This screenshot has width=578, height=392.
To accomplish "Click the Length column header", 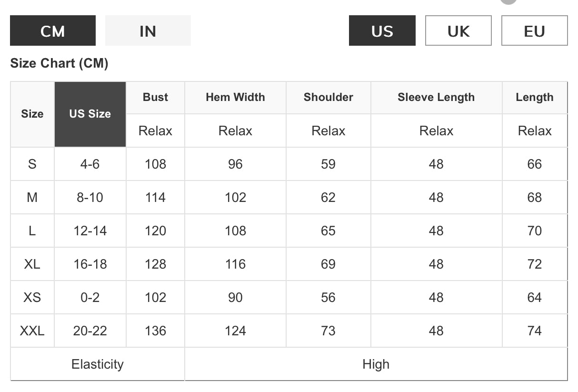I will pyautogui.click(x=535, y=97).
